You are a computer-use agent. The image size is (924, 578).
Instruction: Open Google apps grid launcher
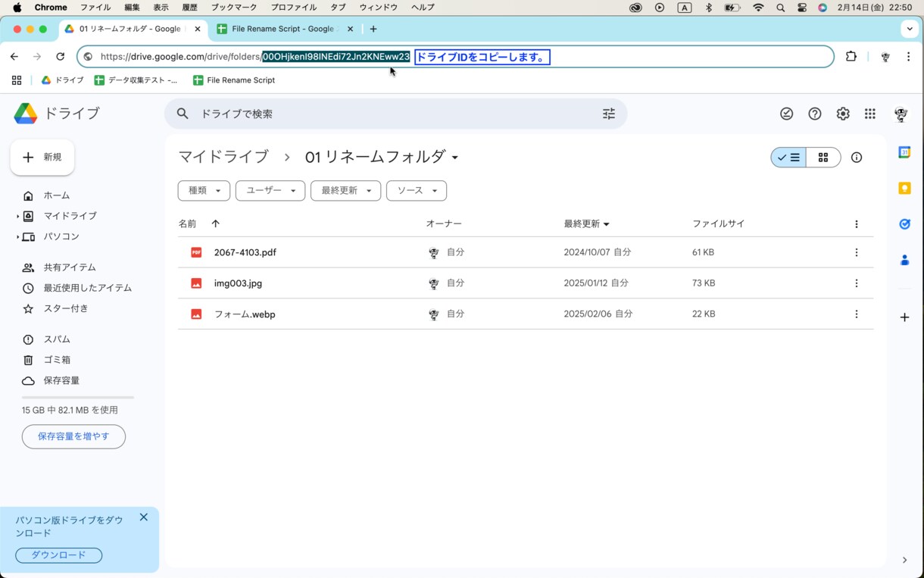pyautogui.click(x=870, y=114)
